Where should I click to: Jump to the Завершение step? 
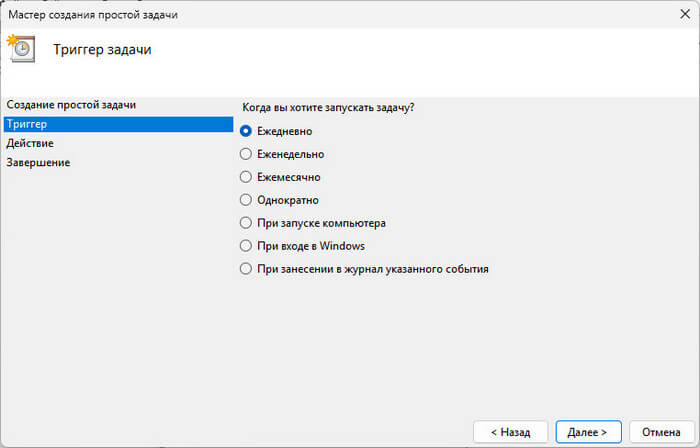[38, 162]
